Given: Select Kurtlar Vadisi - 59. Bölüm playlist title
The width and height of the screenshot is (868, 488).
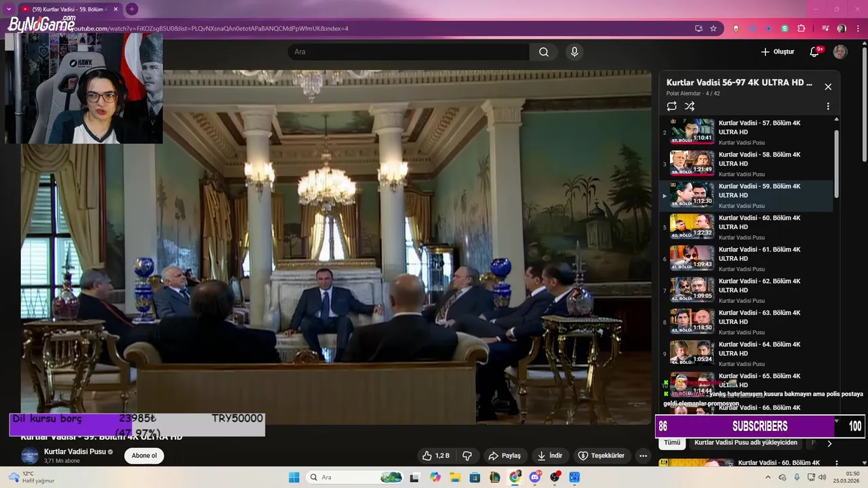Looking at the screenshot, I should point(759,190).
